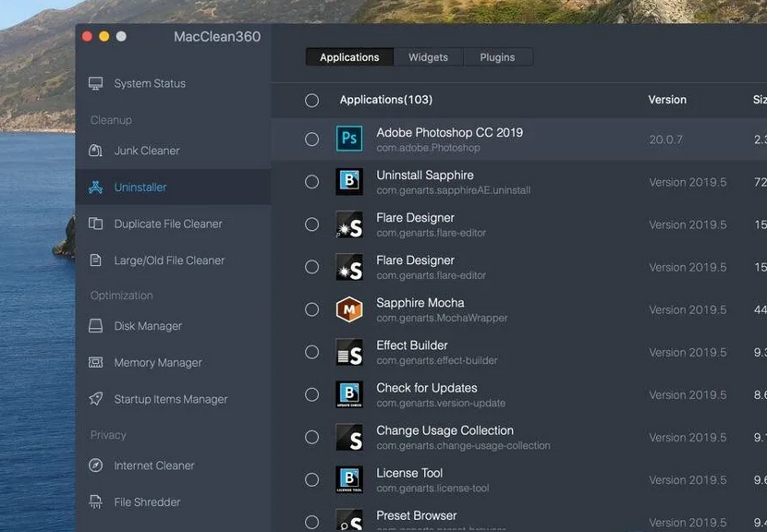Open Memory Manager icon

pyautogui.click(x=95, y=362)
